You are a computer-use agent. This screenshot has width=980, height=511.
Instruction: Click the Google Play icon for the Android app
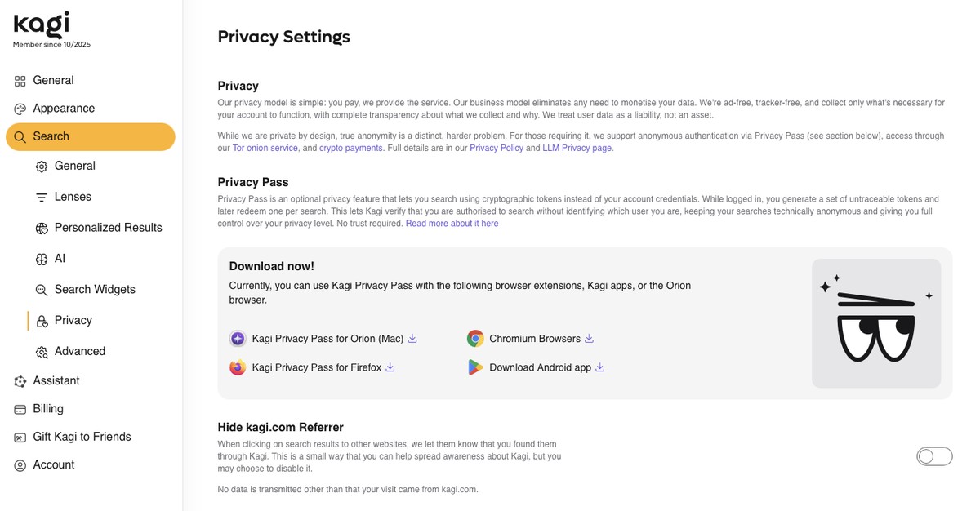coord(476,367)
